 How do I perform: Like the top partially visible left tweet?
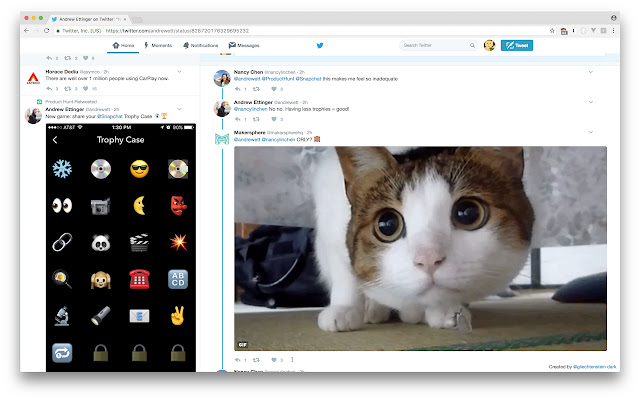85,58
